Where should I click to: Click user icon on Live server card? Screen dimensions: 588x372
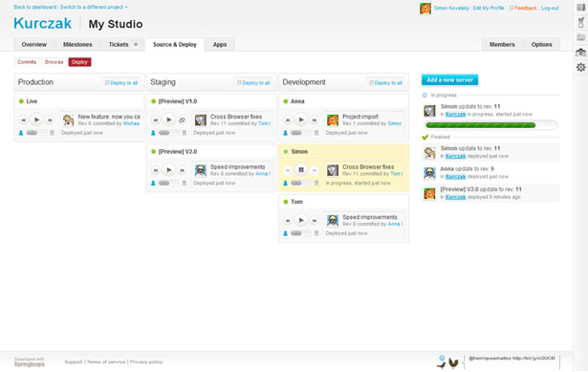21,133
